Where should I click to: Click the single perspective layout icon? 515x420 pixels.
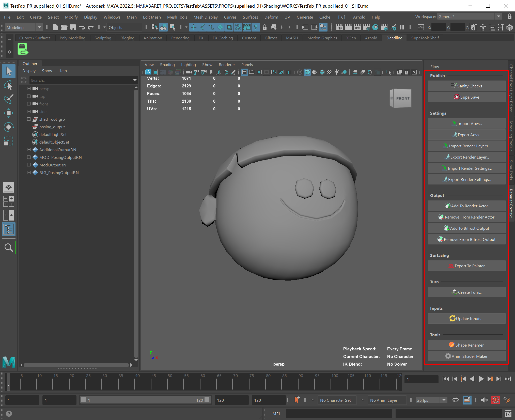click(x=9, y=188)
